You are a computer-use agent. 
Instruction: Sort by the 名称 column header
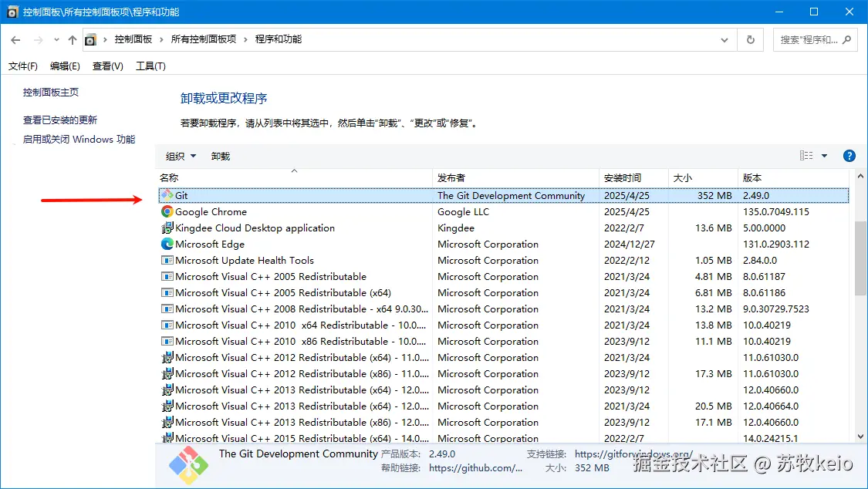tap(295, 177)
